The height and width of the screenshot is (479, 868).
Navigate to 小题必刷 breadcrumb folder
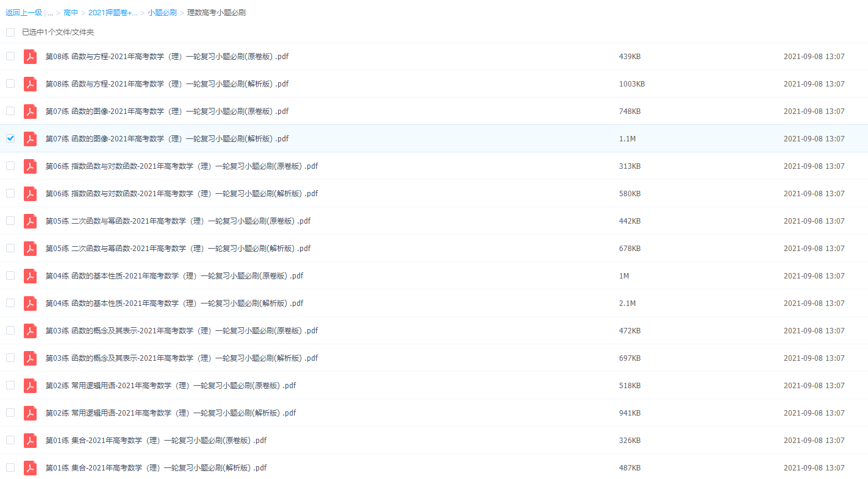click(162, 13)
